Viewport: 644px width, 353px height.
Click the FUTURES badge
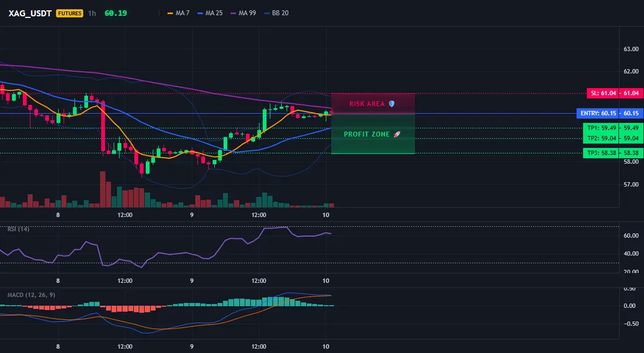tap(70, 13)
